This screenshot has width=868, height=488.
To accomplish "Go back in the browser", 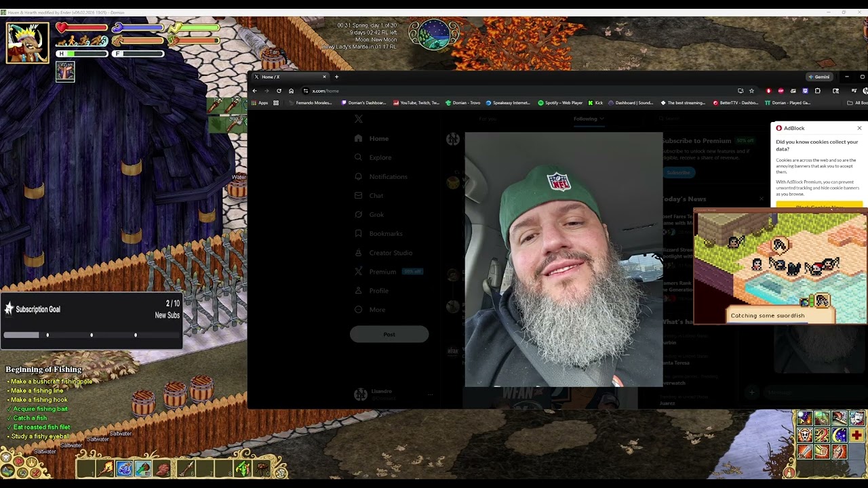I will tap(254, 91).
